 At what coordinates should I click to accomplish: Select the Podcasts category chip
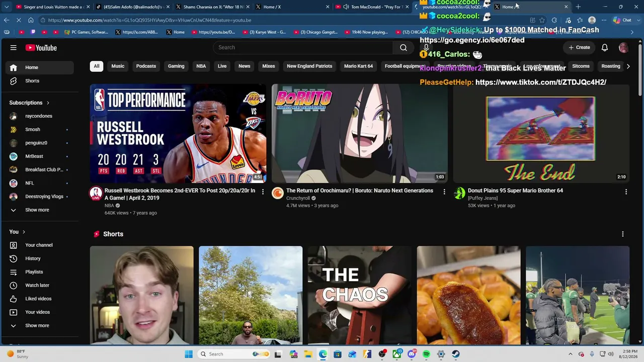click(x=146, y=66)
